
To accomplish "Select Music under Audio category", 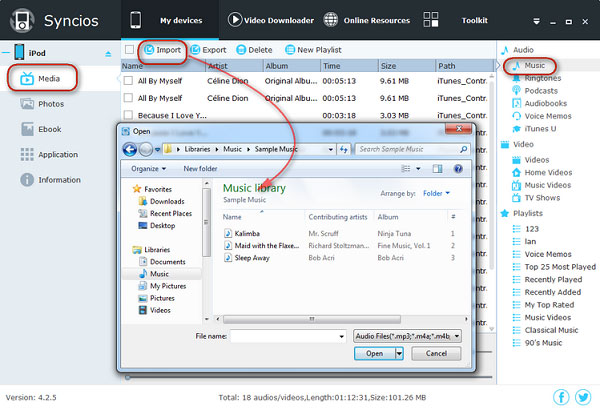I will pyautogui.click(x=530, y=65).
